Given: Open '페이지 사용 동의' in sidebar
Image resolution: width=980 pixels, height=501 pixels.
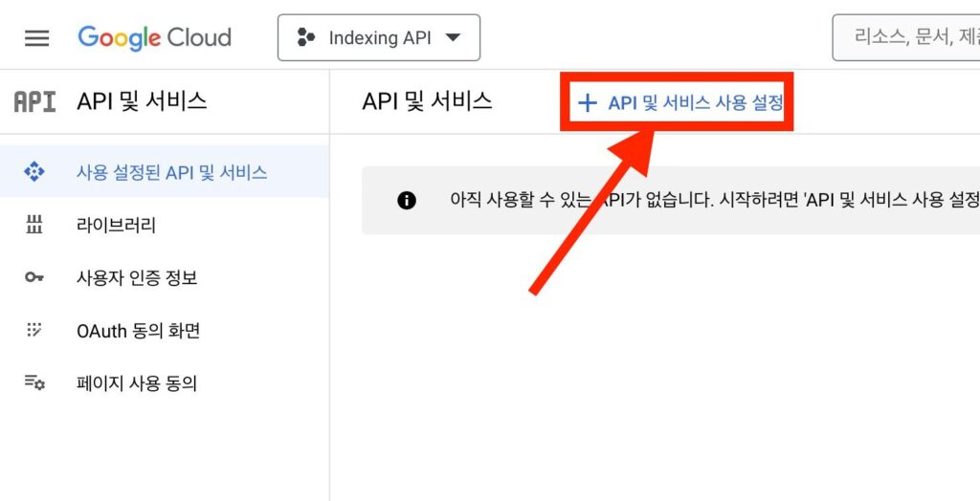Looking at the screenshot, I should coord(137,383).
